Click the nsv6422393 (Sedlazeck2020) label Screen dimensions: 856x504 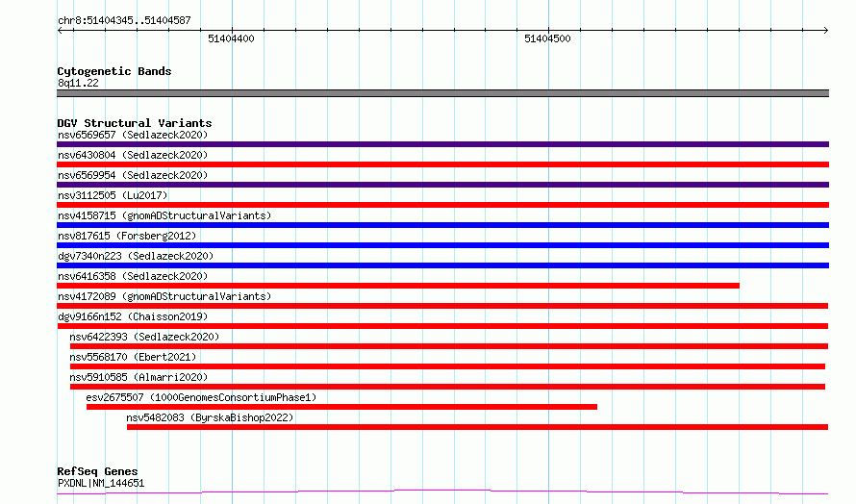tap(144, 337)
